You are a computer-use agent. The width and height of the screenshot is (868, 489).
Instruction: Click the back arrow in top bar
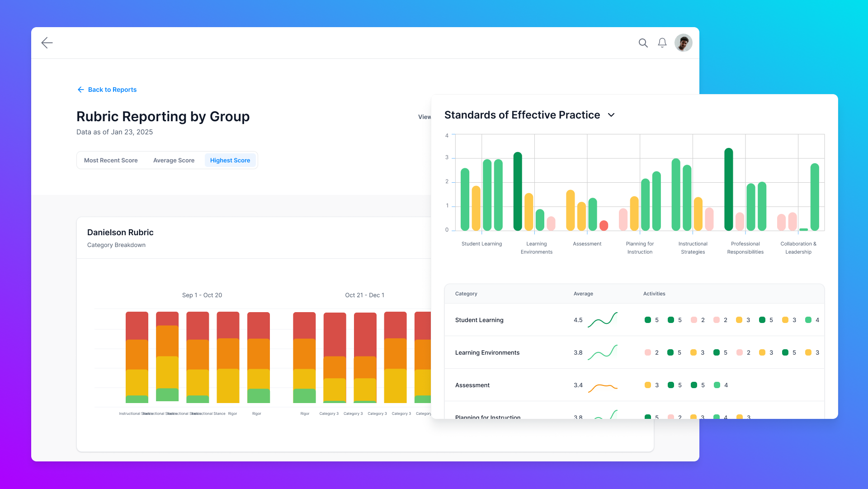[x=47, y=43]
